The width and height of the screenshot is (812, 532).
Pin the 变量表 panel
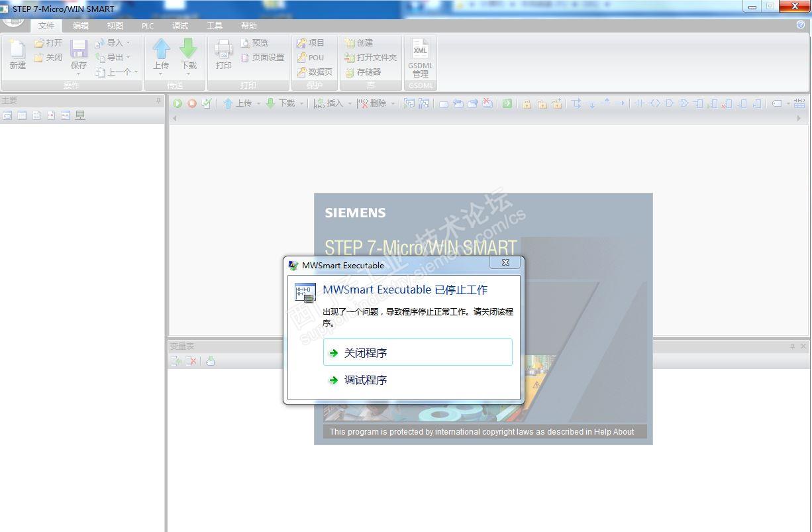pyautogui.click(x=792, y=346)
